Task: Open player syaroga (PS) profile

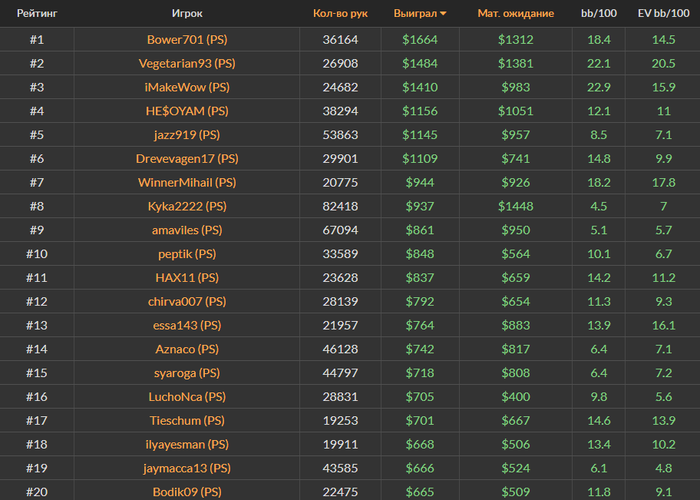Action: pyautogui.click(x=187, y=373)
